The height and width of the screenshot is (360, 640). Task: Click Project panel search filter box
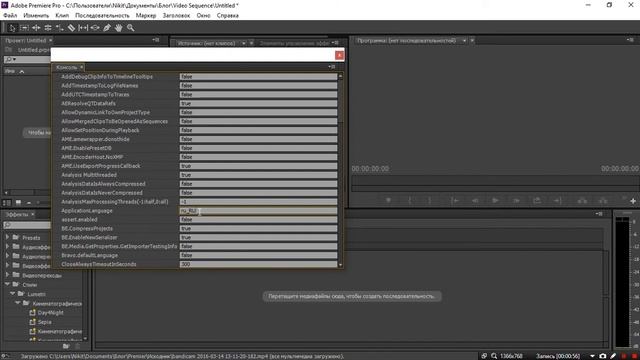pyautogui.click(x=27, y=60)
